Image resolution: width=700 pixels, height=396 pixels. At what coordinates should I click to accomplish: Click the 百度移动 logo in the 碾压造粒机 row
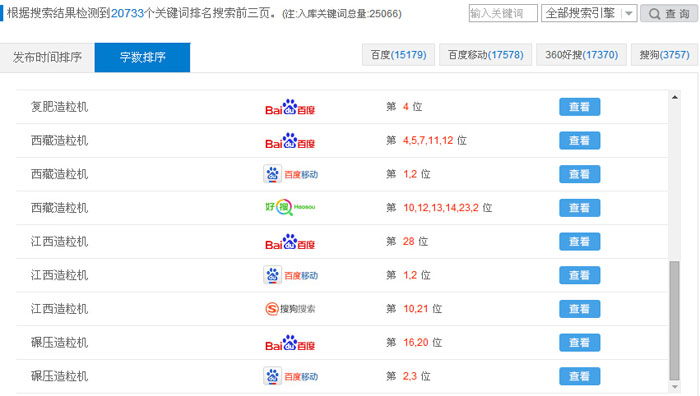click(290, 376)
